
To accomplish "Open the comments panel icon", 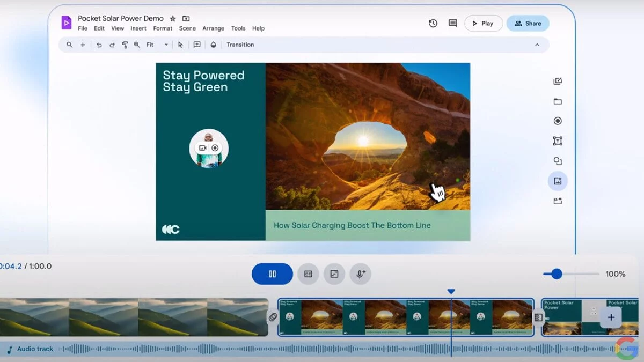I will (452, 23).
